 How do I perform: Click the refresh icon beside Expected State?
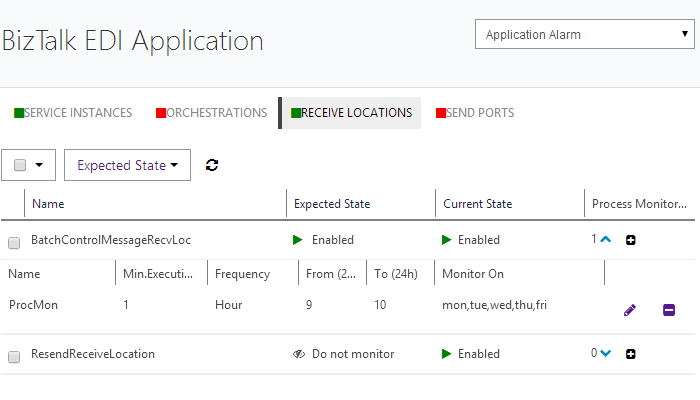(x=211, y=165)
